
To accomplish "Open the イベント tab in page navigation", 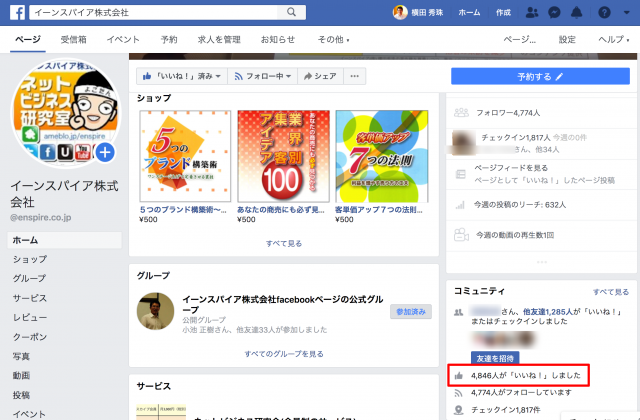I will 123,40.
